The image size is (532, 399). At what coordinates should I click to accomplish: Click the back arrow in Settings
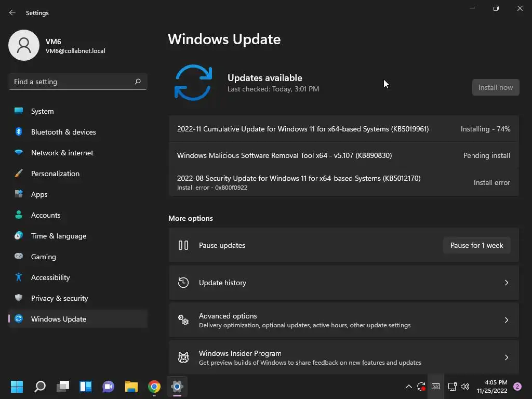tap(12, 12)
